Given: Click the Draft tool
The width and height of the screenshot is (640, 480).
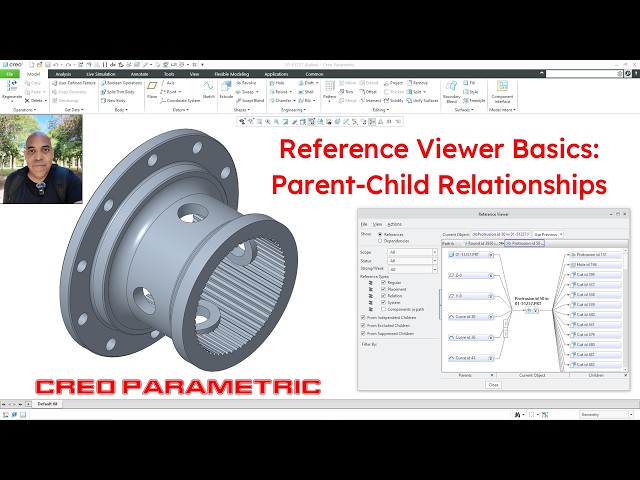Looking at the screenshot, I should coord(308,83).
